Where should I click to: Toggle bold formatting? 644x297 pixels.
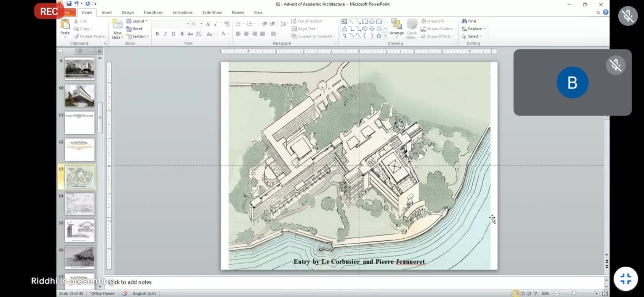[x=157, y=34]
